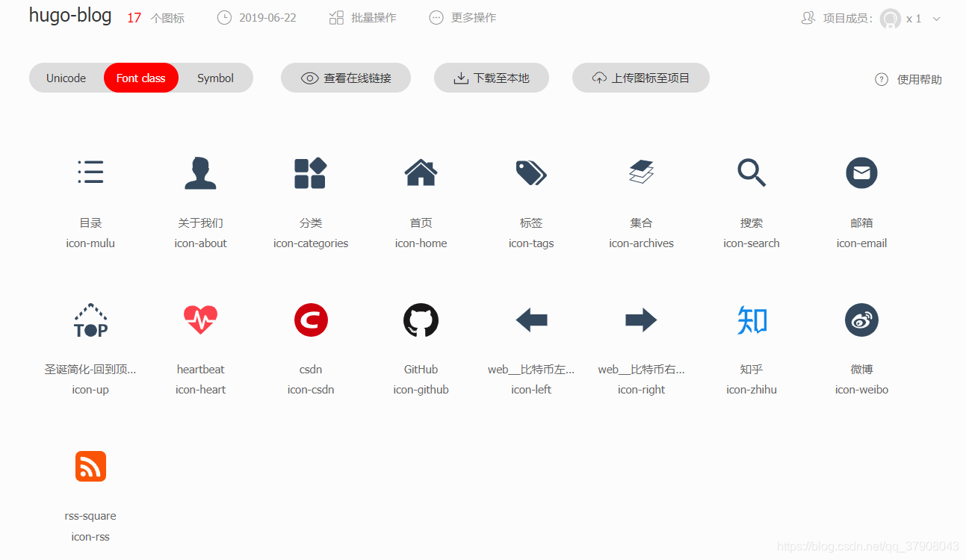966x560 pixels.
Task: Click the right arrow icon
Action: pos(641,320)
